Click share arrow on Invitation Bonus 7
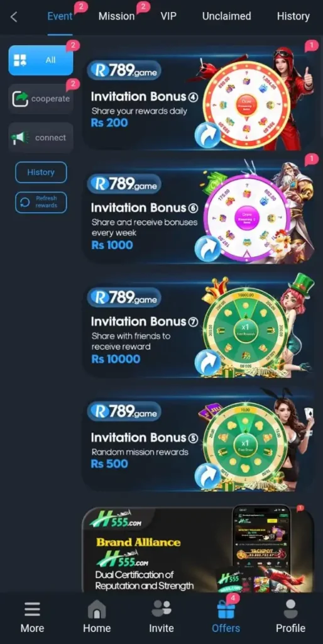Screen dimensions: 323x644 point(207,363)
